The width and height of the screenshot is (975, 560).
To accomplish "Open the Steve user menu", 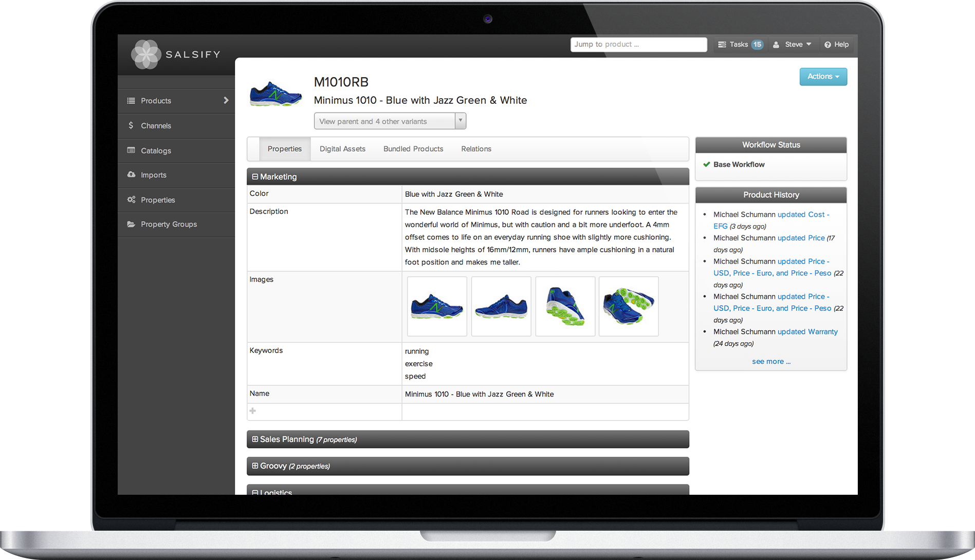I will point(793,45).
